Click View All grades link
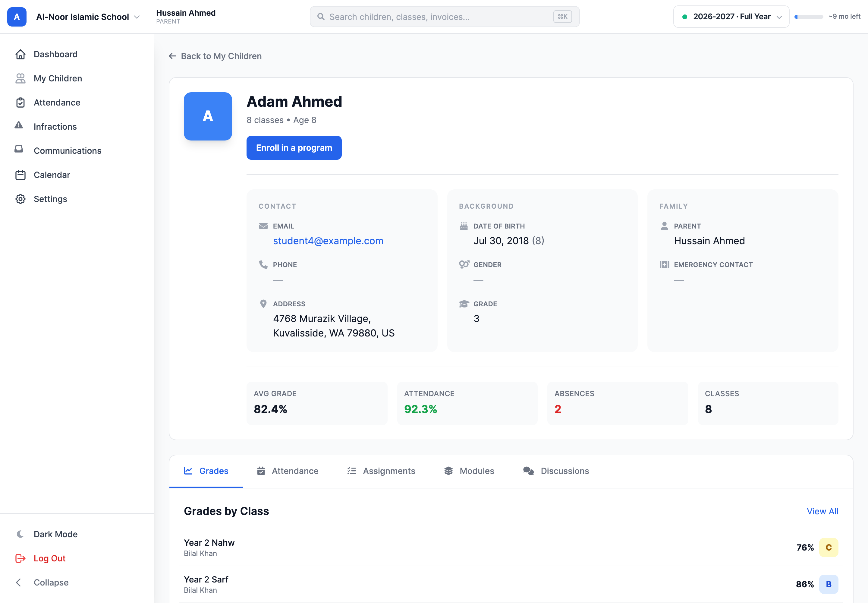The image size is (868, 603). [x=822, y=511]
